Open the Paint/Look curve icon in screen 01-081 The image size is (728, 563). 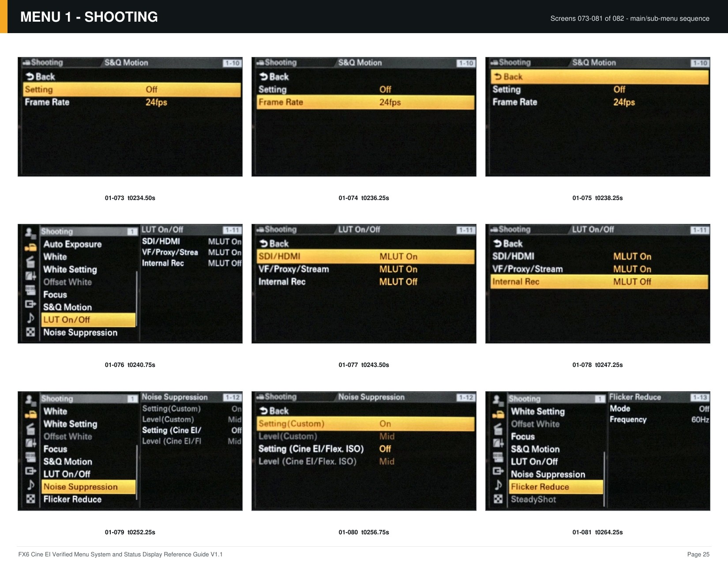[x=498, y=443]
